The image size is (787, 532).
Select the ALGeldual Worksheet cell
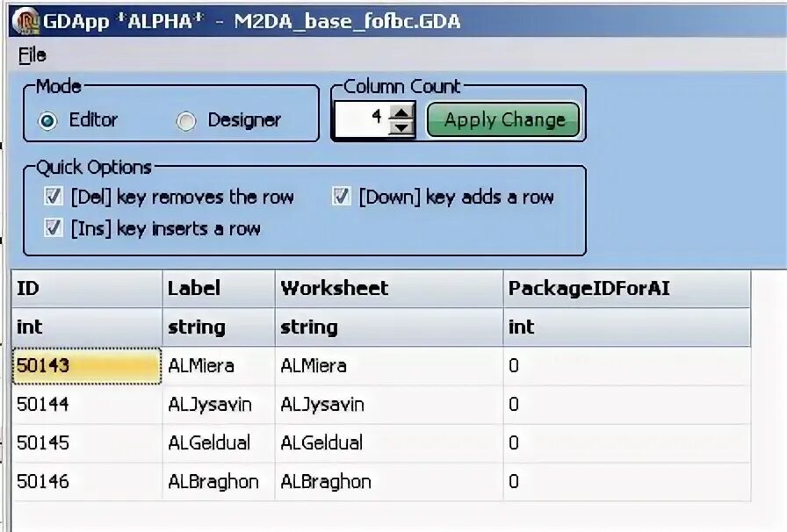click(x=388, y=443)
